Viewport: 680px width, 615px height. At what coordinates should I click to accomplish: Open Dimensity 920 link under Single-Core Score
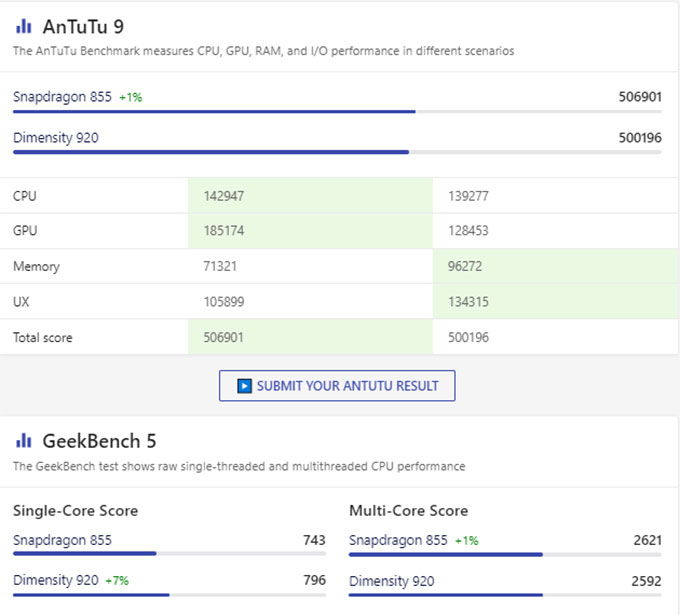[56, 580]
